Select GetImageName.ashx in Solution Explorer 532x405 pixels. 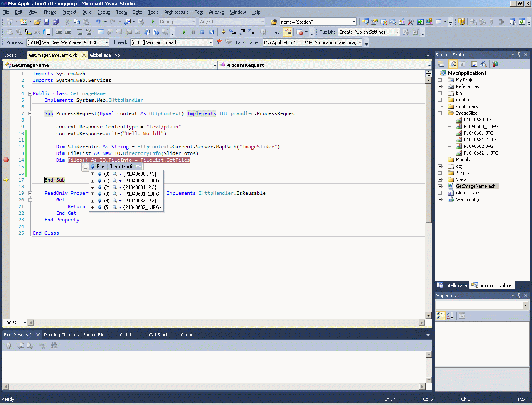(476, 186)
